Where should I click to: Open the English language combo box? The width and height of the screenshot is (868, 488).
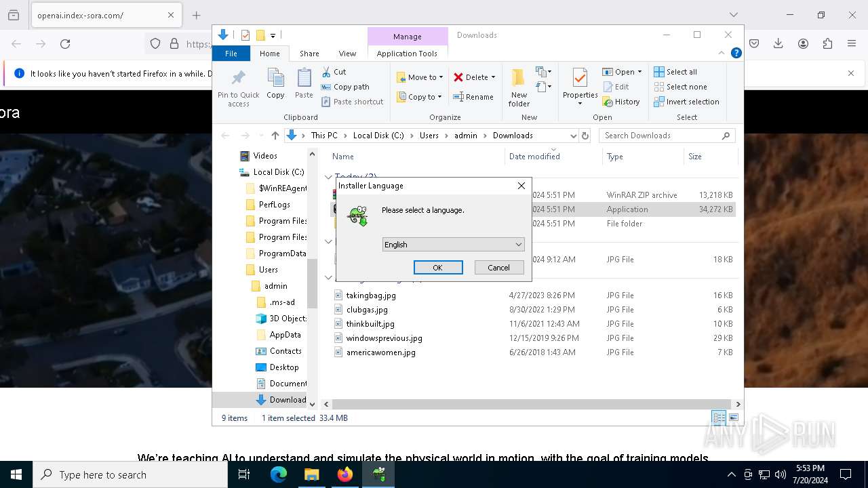(453, 245)
